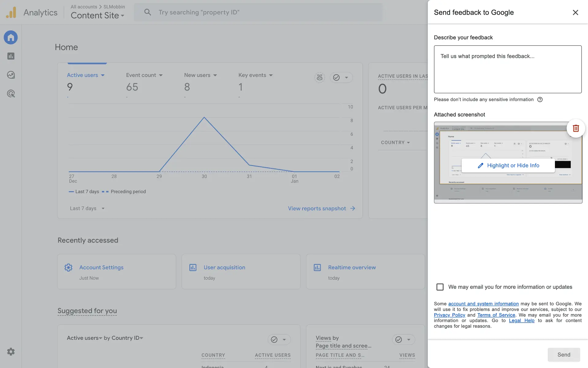
Task: Open the Last 7 days date range dropdown
Action: [87, 208]
